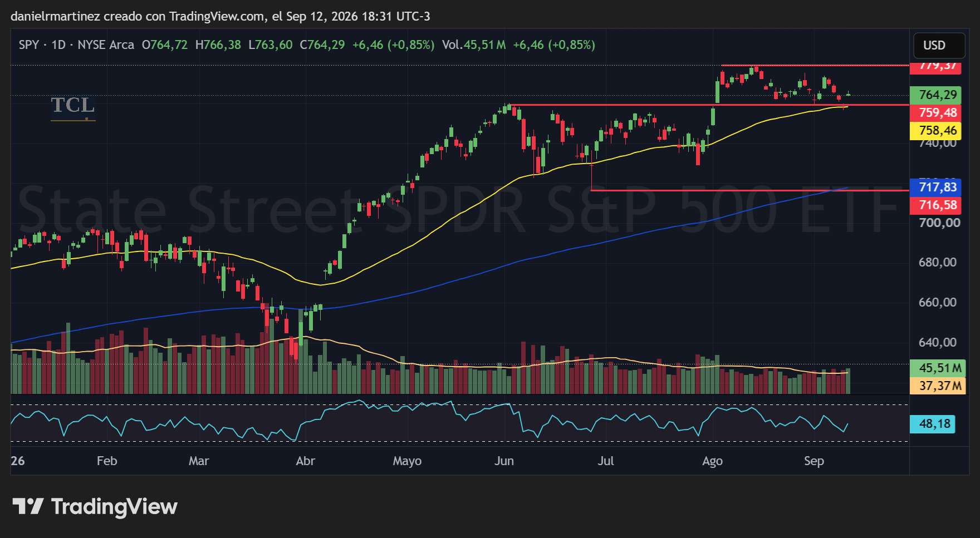Click the green 45,51 M volume label

click(938, 368)
